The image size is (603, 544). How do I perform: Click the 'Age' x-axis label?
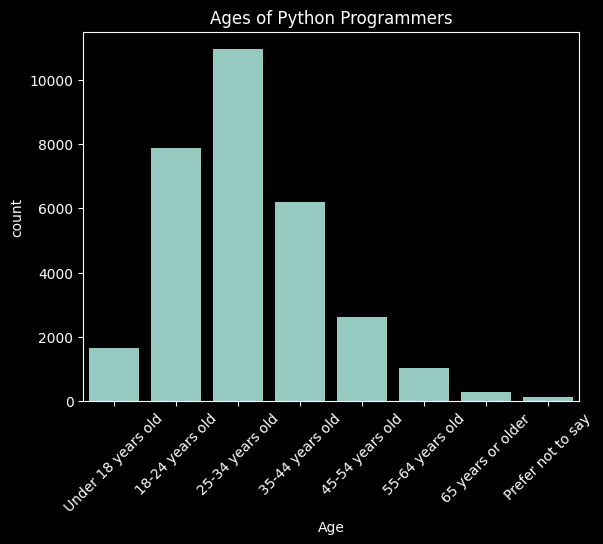click(x=330, y=527)
